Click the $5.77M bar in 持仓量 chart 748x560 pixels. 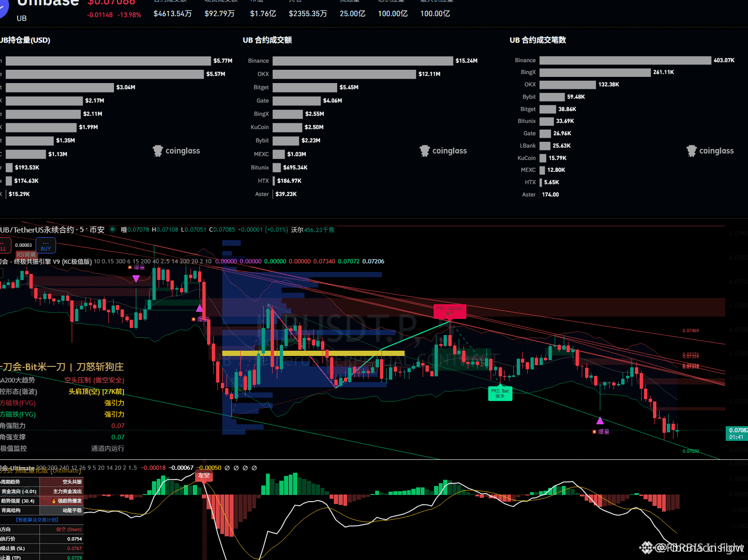108,61
